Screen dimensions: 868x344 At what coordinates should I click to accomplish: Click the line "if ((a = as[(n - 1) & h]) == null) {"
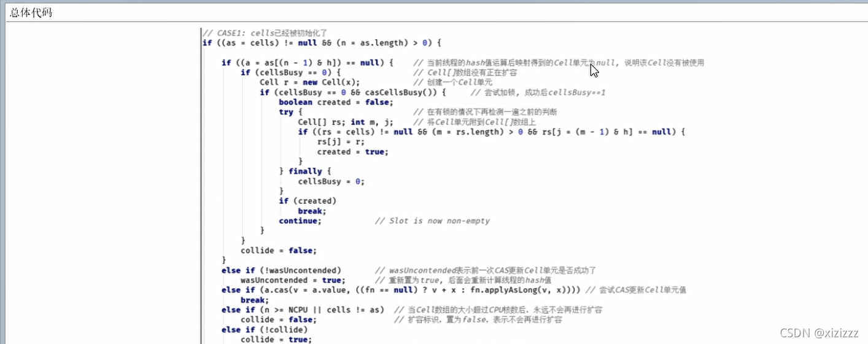coord(307,63)
